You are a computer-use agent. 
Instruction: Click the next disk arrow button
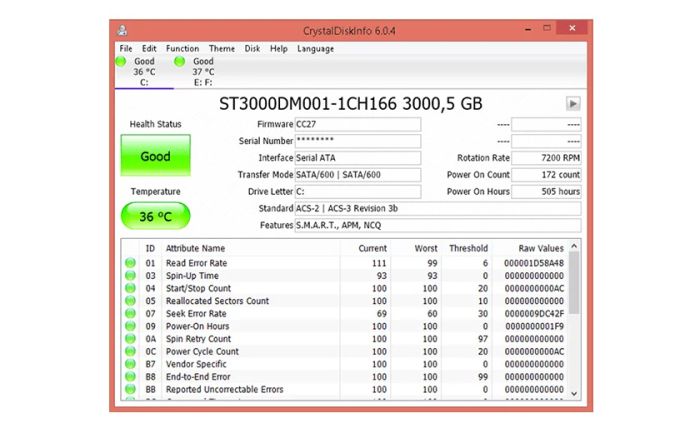tap(573, 104)
